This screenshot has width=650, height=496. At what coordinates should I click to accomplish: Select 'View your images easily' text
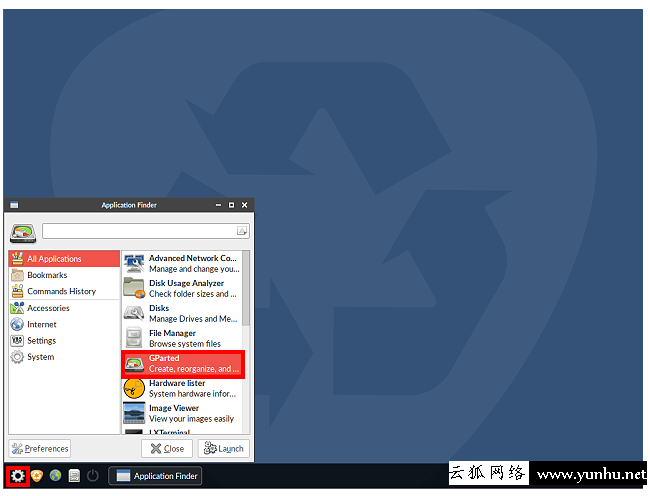192,419
